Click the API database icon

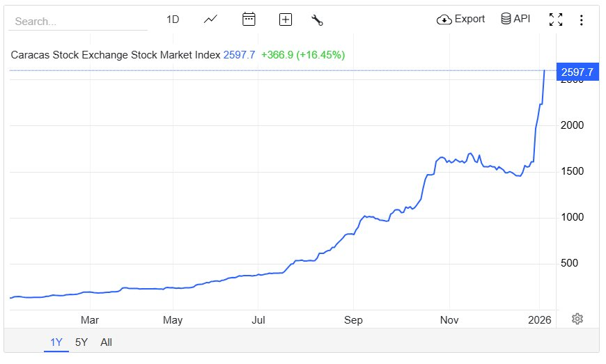(506, 19)
